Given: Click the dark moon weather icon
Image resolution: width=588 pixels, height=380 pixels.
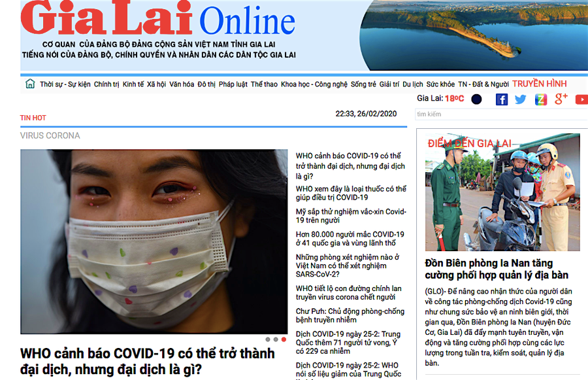Looking at the screenshot, I should point(476,99).
